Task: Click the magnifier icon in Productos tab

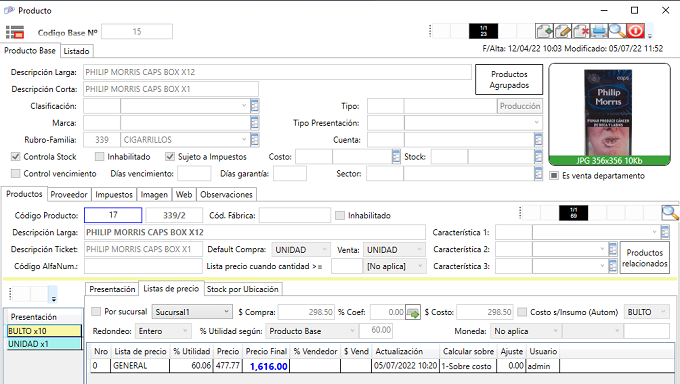Action: (x=670, y=213)
